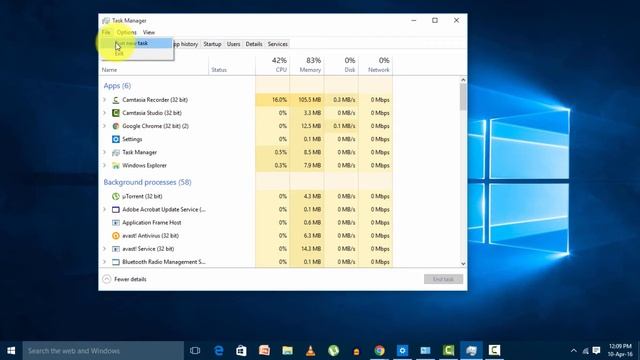Image resolution: width=640 pixels, height=360 pixels.
Task: Sort processes by the Network column
Action: (376, 64)
